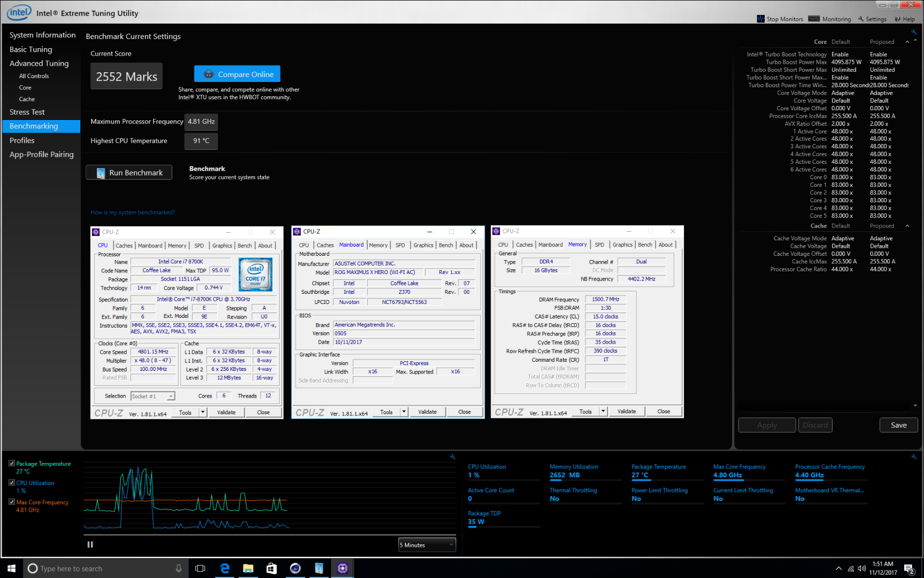924x578 pixels.
Task: Click the Stop Monitors icon
Action: pos(760,19)
